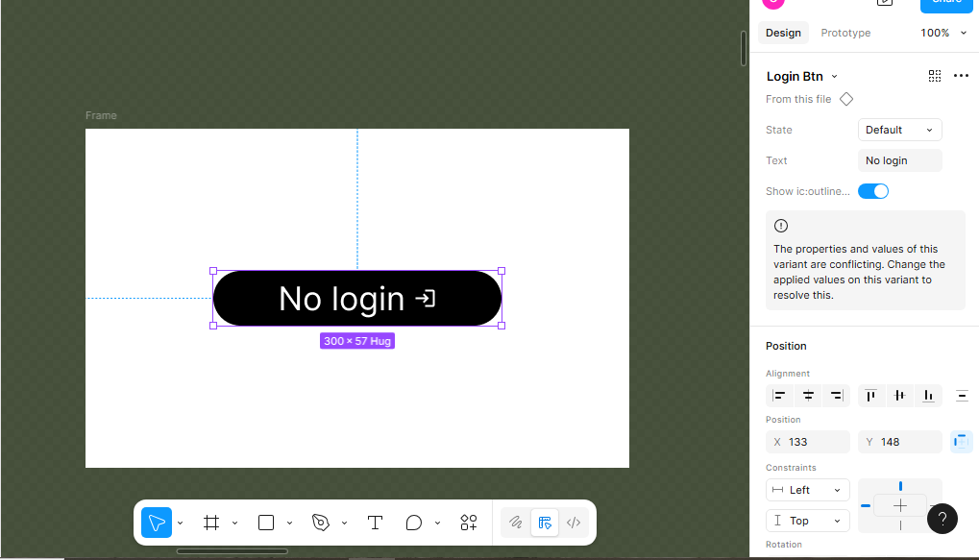Edit the Text property field No login
This screenshot has width=979, height=560.
[x=899, y=160]
